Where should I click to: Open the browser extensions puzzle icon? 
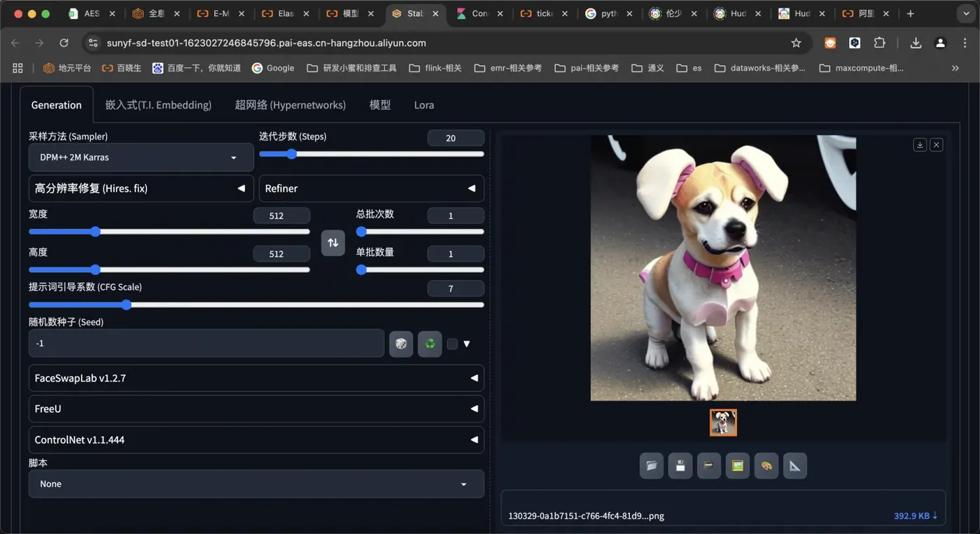coord(880,43)
